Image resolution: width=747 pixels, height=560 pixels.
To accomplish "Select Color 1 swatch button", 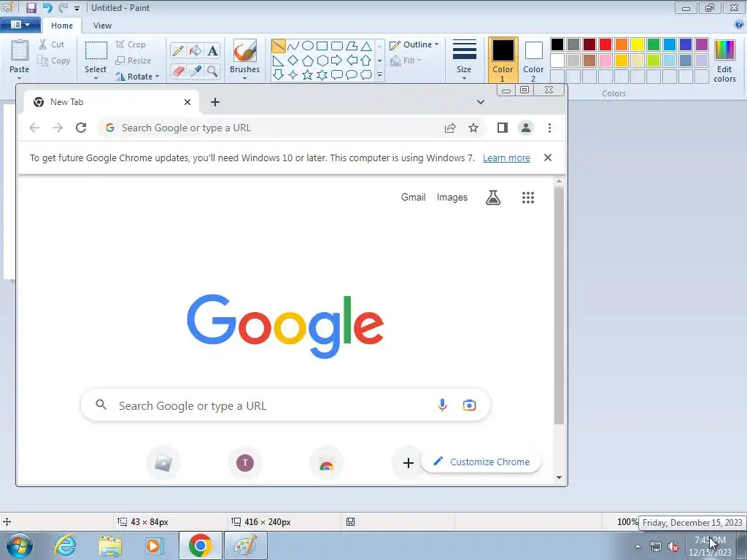I will (503, 61).
